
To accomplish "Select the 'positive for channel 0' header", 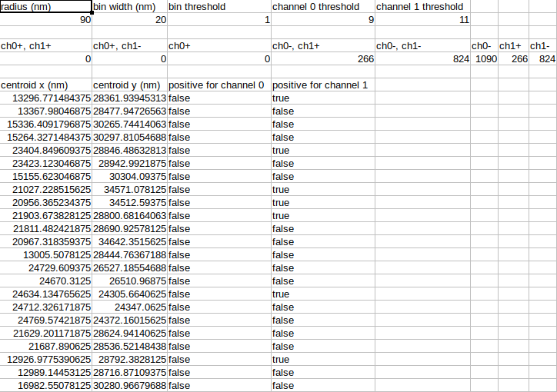I will [219, 85].
